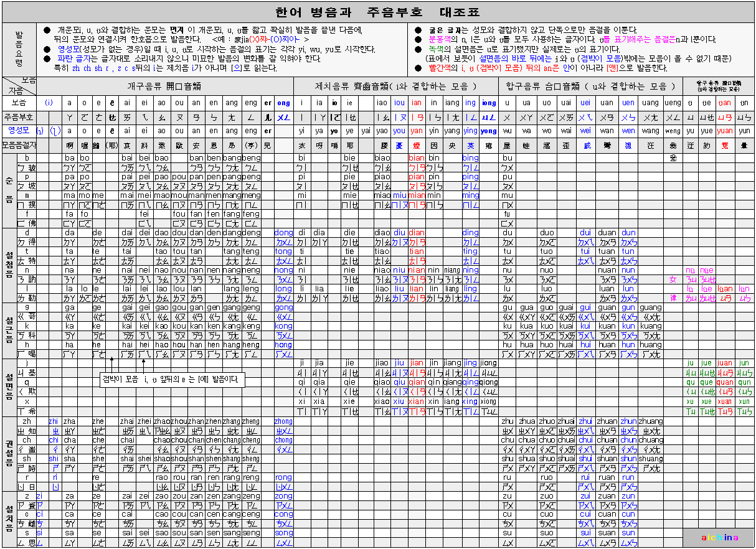This screenshot has height=549, width=756.
Task: Click the '개구음류 開口音類' section header
Action: pyautogui.click(x=164, y=86)
